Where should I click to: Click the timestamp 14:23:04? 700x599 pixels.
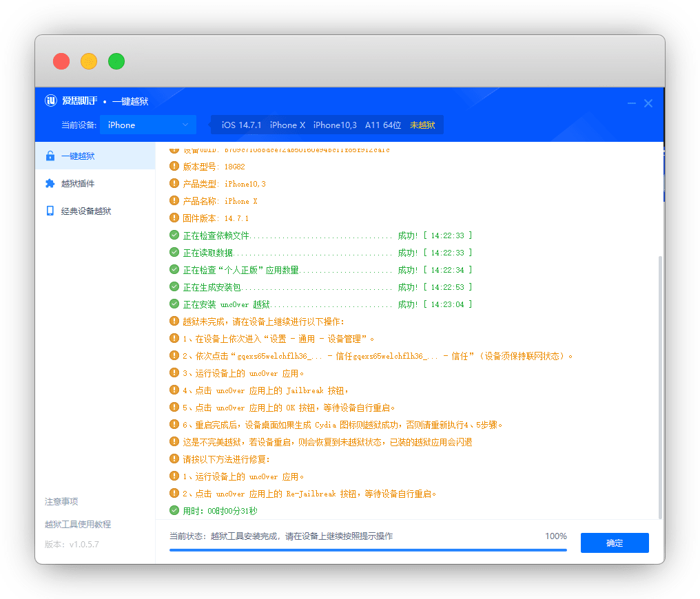(x=447, y=304)
